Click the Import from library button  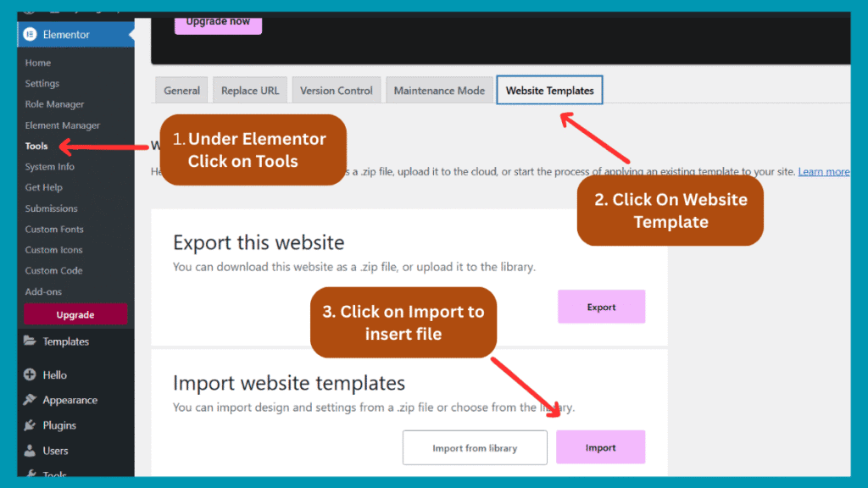(x=475, y=447)
